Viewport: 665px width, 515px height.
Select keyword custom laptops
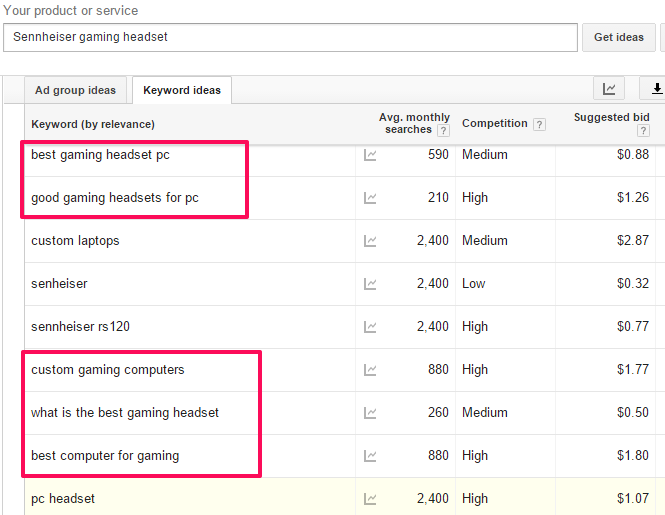coord(75,241)
